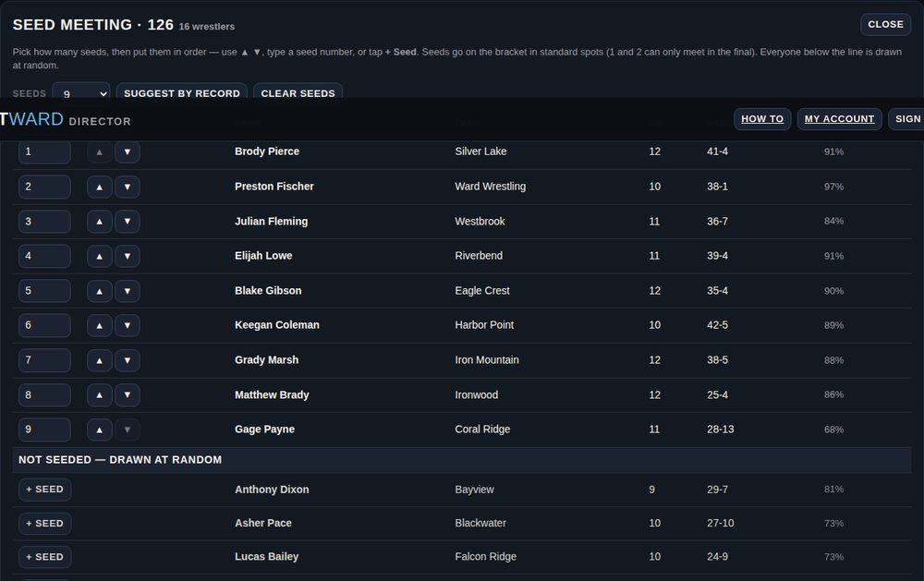
Task: Move Preston Fischer down one seed
Action: [x=128, y=187]
